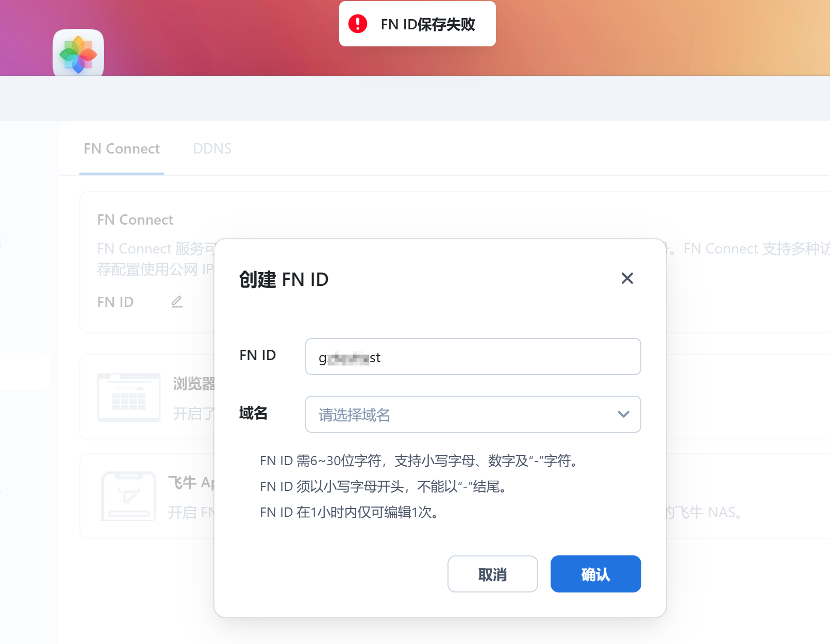This screenshot has width=830, height=644.
Task: Click the dropdown chevron arrow in 域名 field
Action: (624, 414)
